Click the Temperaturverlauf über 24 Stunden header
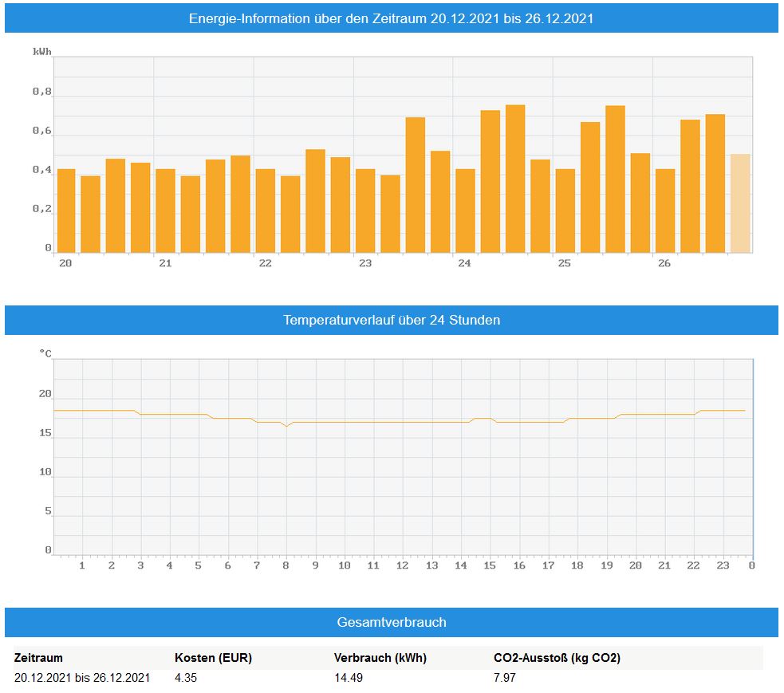This screenshot has height=693, width=784. (392, 320)
